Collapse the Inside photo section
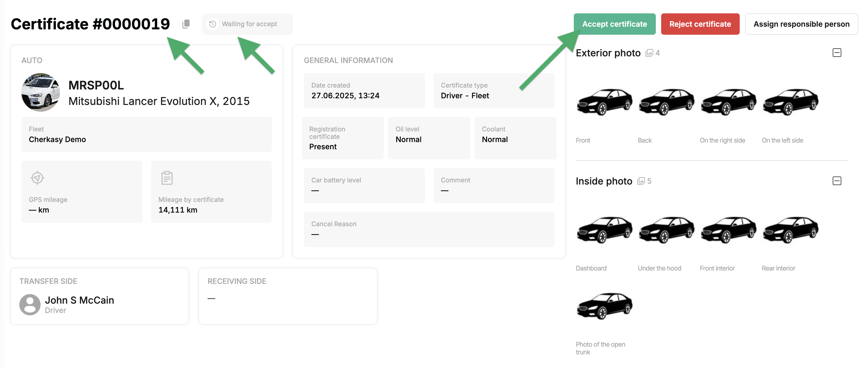The width and height of the screenshot is (868, 368). click(837, 181)
